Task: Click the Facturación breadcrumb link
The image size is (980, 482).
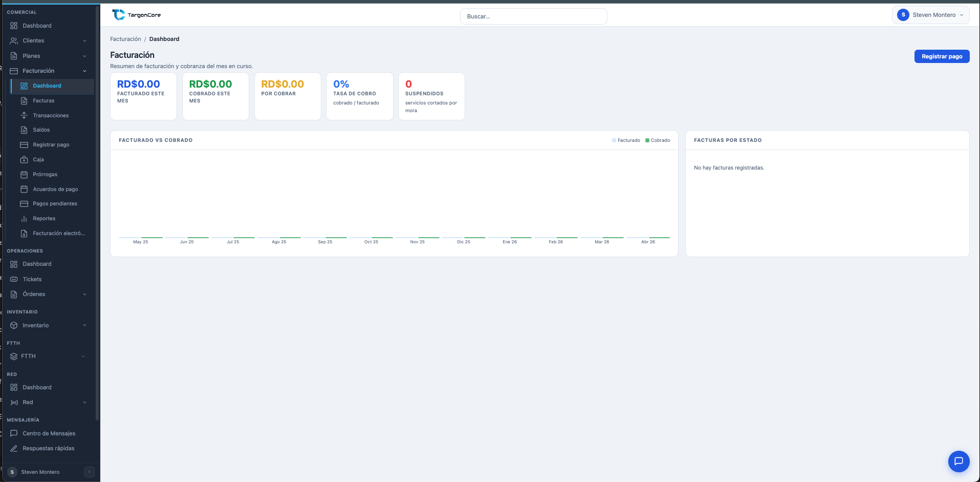Action: [x=125, y=39]
